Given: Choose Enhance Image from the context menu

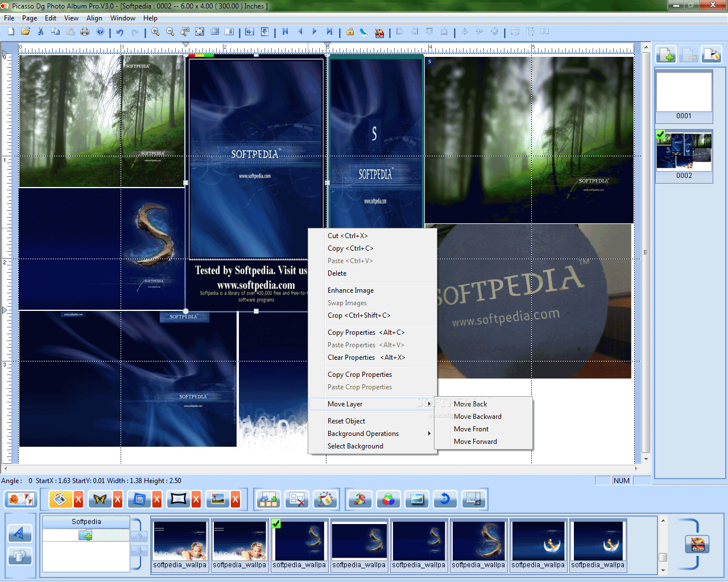Looking at the screenshot, I should 373,290.
